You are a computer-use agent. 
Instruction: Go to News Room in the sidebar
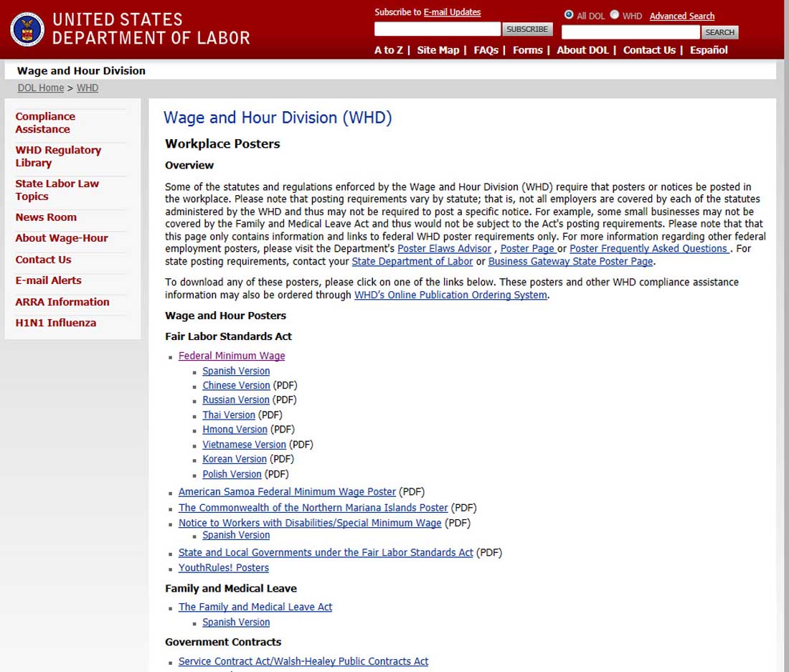point(46,217)
